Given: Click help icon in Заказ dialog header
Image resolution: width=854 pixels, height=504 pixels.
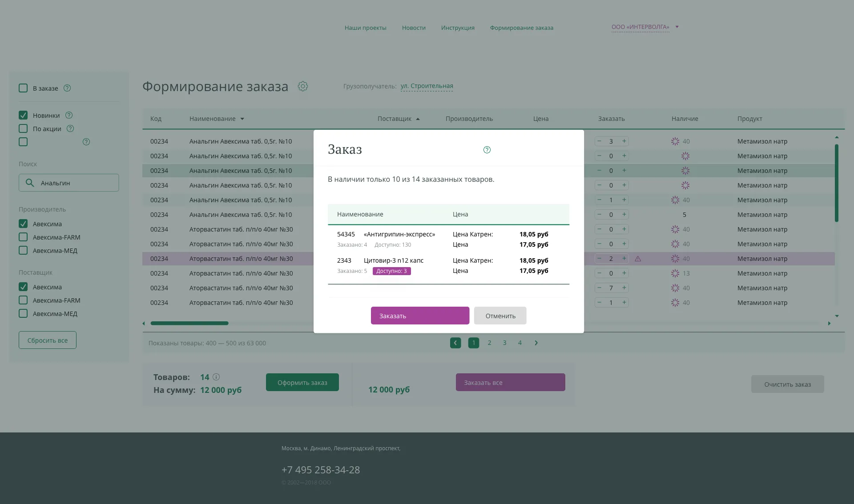Looking at the screenshot, I should 487,150.
